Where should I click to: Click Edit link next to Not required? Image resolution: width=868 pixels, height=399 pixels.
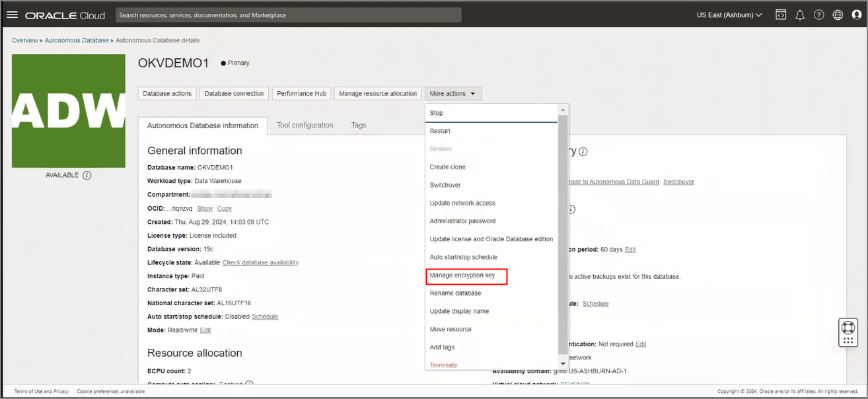pyautogui.click(x=641, y=344)
